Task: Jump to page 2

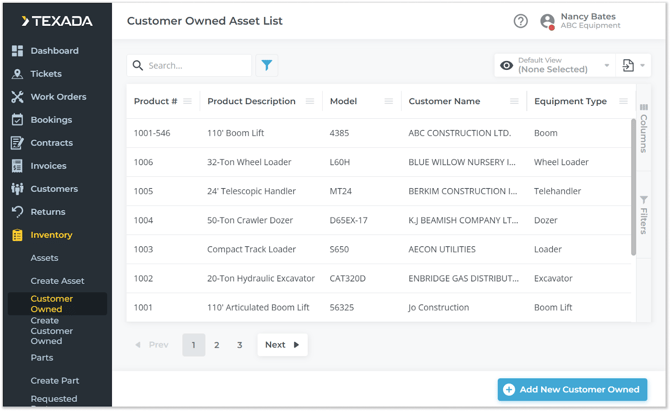Action: (x=217, y=345)
